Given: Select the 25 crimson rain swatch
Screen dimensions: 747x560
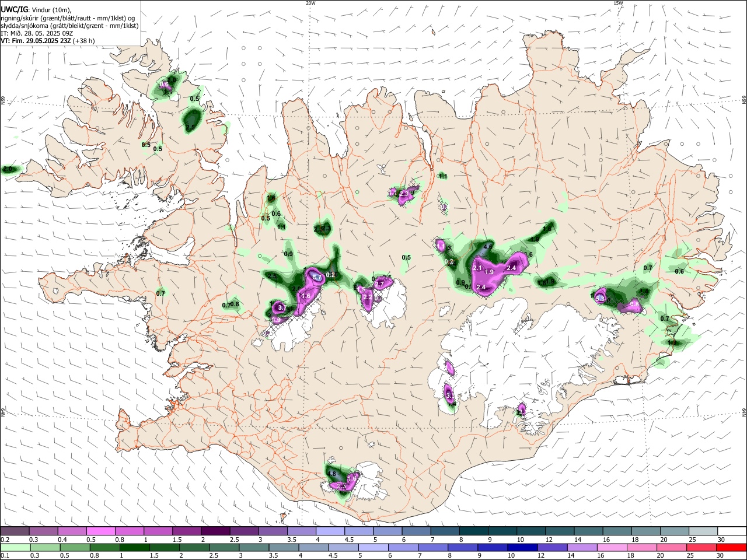Looking at the screenshot, I should pos(702,547).
